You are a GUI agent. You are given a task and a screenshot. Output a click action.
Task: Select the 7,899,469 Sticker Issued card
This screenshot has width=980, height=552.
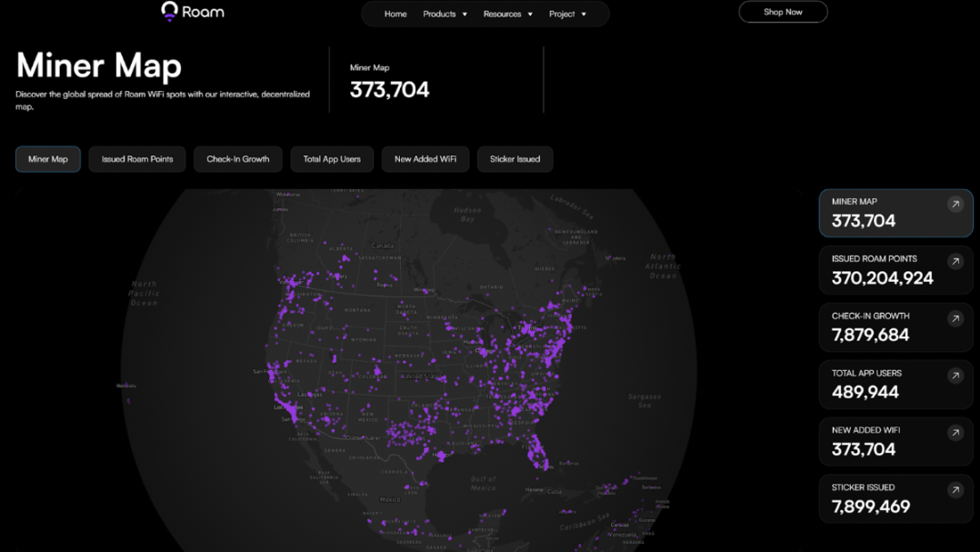[x=895, y=499]
